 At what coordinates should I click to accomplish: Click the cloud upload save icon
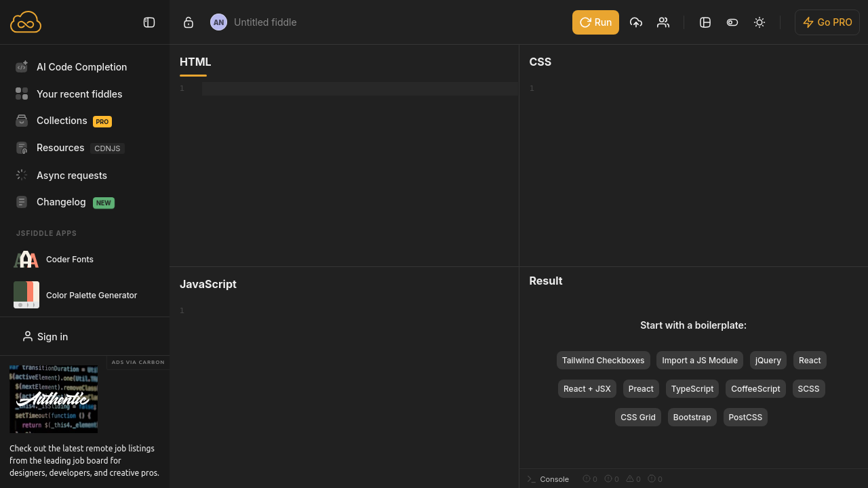pos(636,22)
